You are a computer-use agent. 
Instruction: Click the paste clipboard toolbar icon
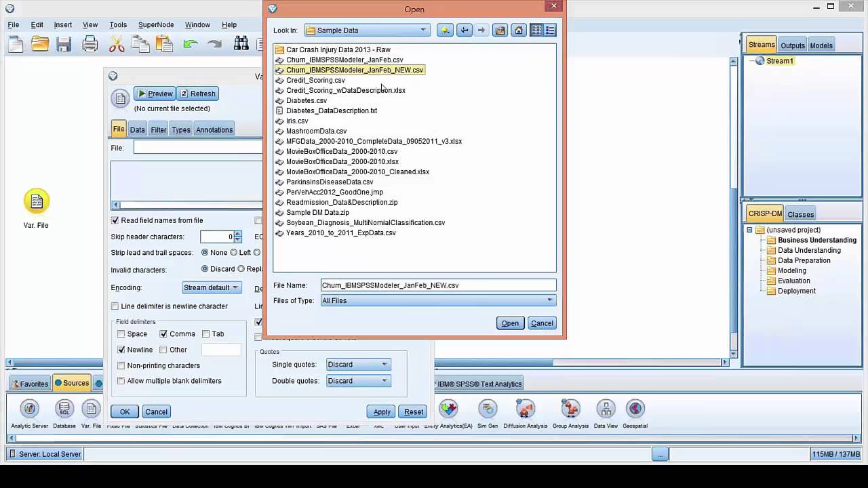click(164, 45)
